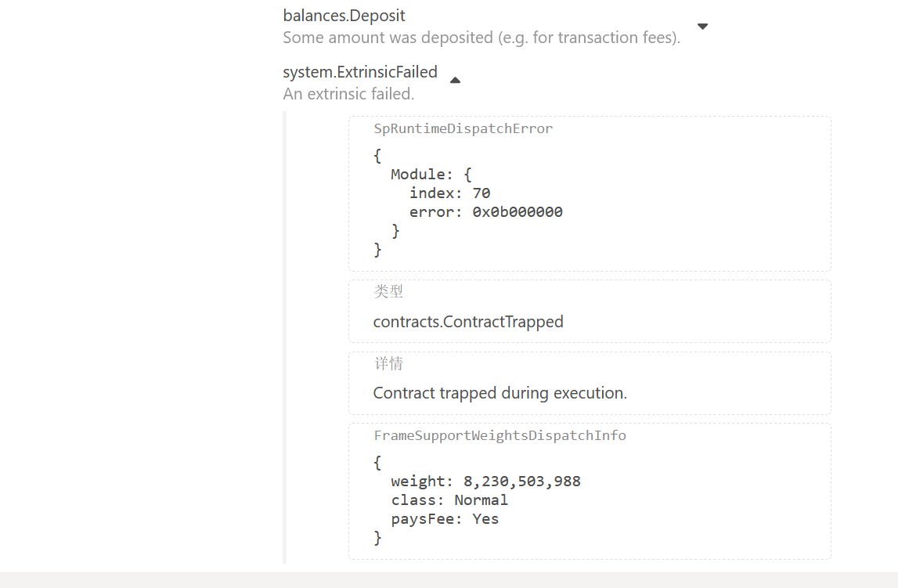Select the contracts.ContractTrapped value
This screenshot has width=898, height=588.
coord(468,322)
